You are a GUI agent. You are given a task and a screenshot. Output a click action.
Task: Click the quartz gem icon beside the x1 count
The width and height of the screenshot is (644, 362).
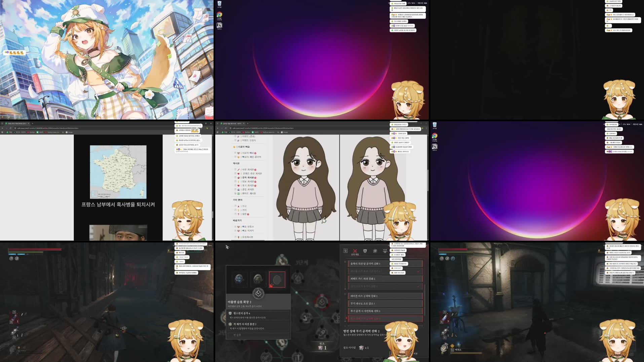(x=361, y=348)
